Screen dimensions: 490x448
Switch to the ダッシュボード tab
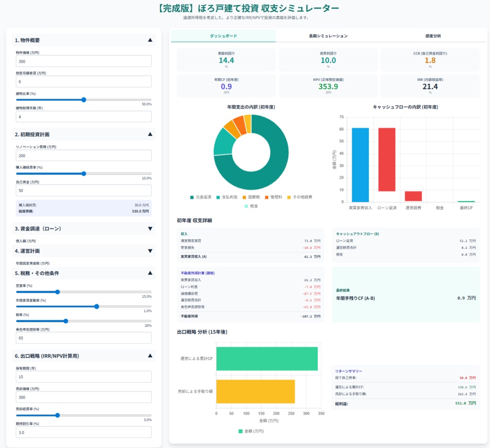[223, 36]
